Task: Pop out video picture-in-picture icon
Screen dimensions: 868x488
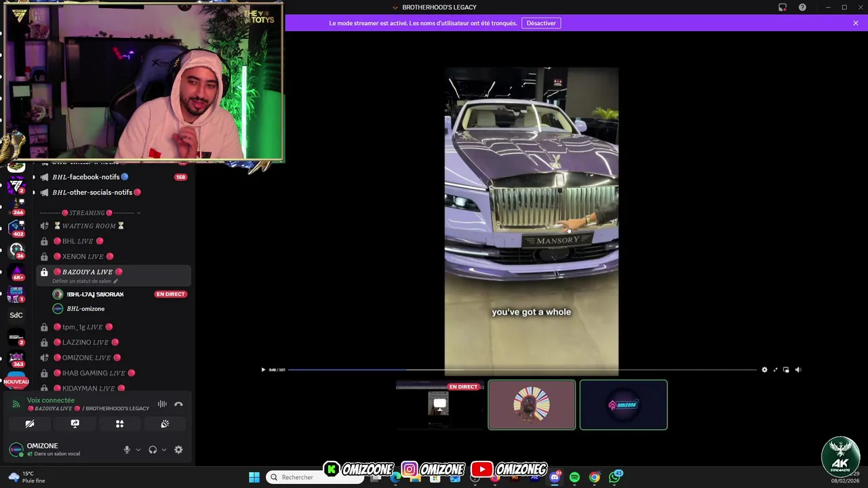Action: 786,369
